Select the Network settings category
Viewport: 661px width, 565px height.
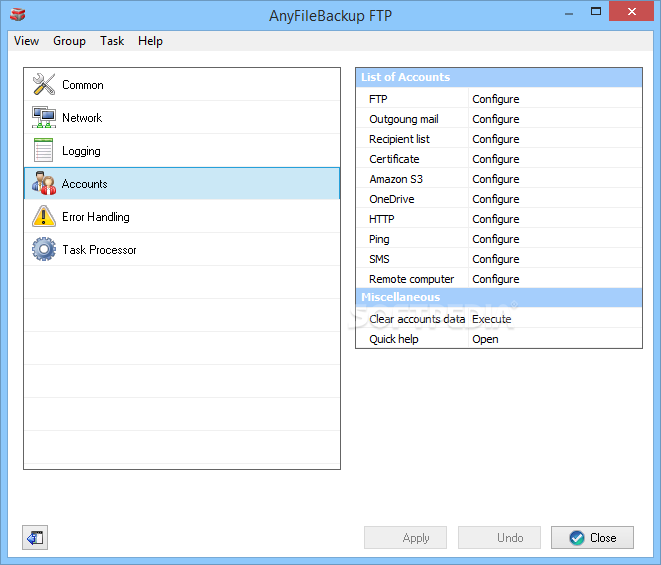click(182, 117)
